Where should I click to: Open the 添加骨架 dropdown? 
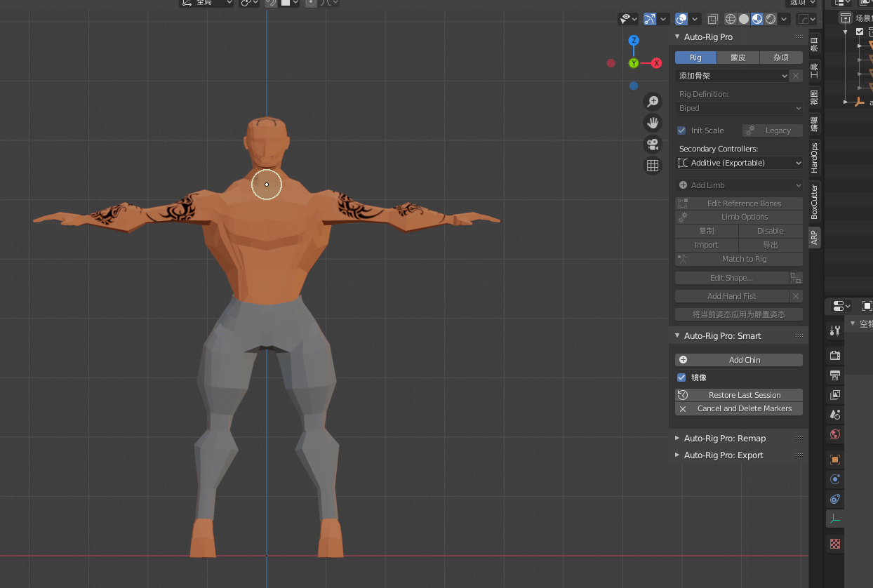pos(732,76)
